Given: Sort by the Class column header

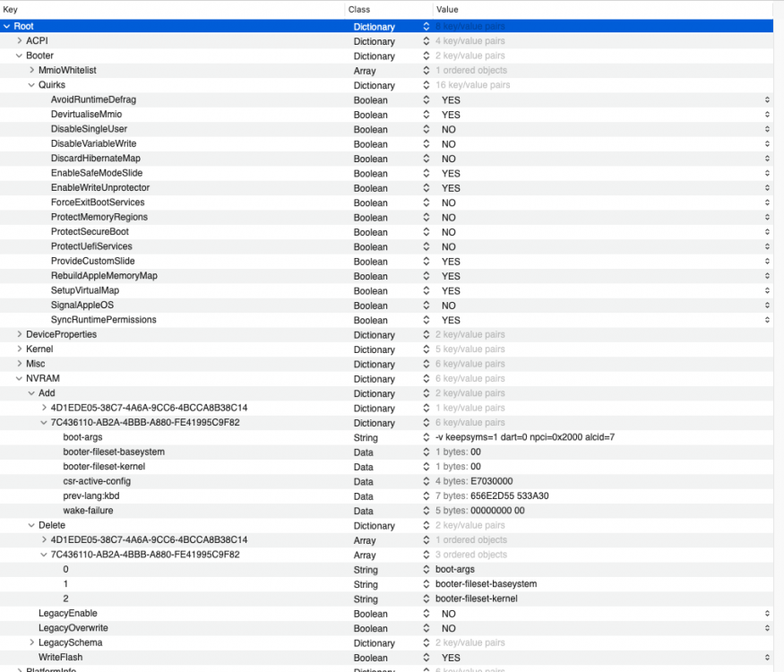Looking at the screenshot, I should click(389, 10).
